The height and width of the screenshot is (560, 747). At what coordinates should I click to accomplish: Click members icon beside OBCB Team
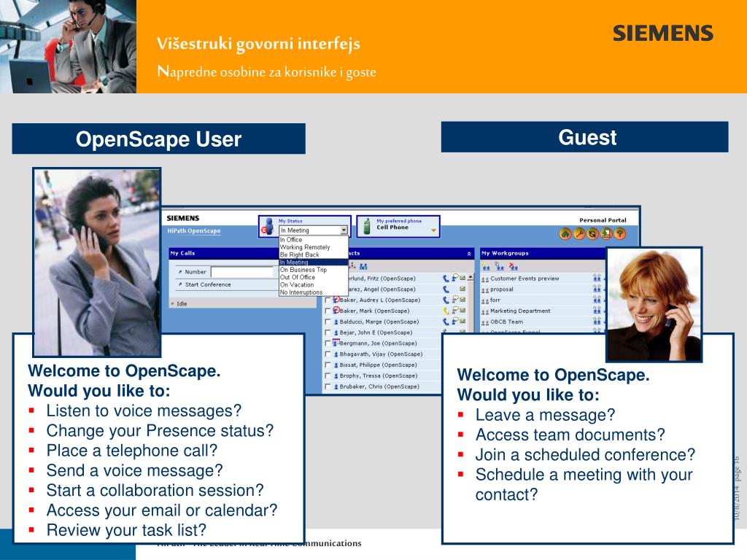point(597,322)
